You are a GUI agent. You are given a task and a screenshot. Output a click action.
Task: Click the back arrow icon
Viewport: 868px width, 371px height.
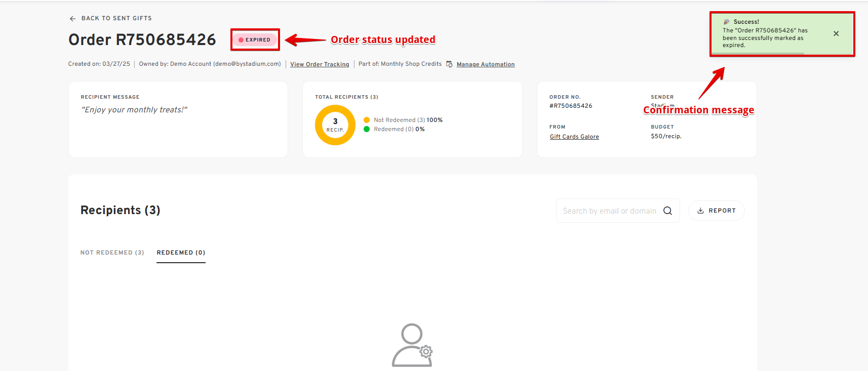point(72,19)
